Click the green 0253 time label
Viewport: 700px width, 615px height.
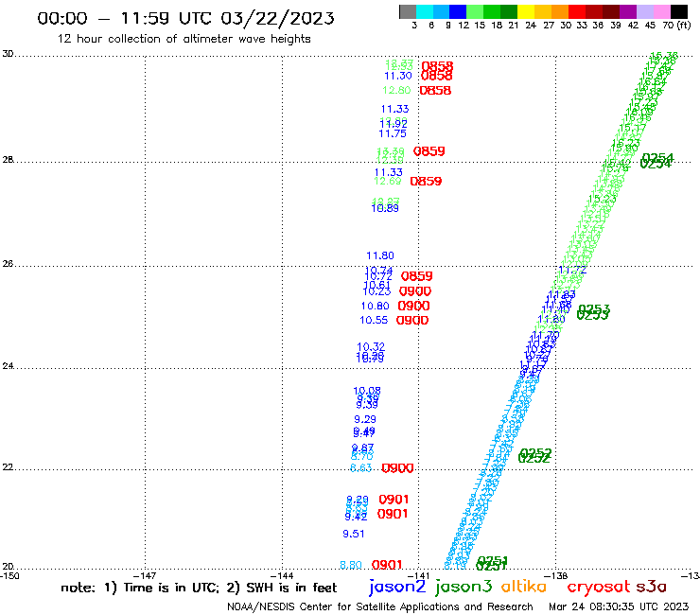coord(593,312)
